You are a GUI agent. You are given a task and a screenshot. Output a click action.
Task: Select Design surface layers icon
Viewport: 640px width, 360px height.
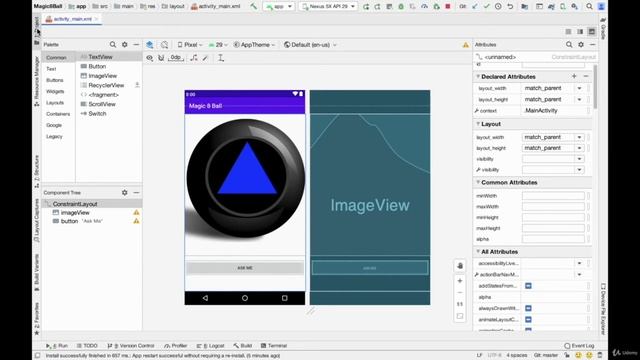tap(150, 45)
